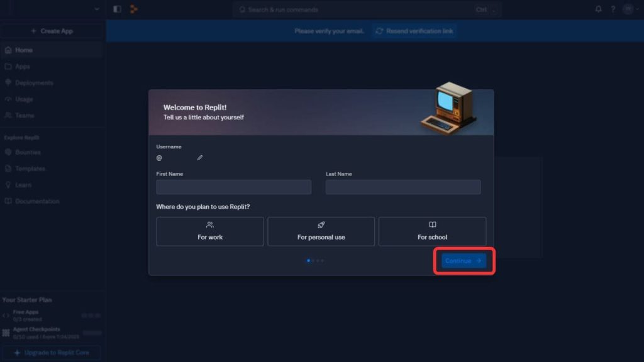Open the help question mark icon
Screen dimensions: 644x362
click(x=613, y=9)
